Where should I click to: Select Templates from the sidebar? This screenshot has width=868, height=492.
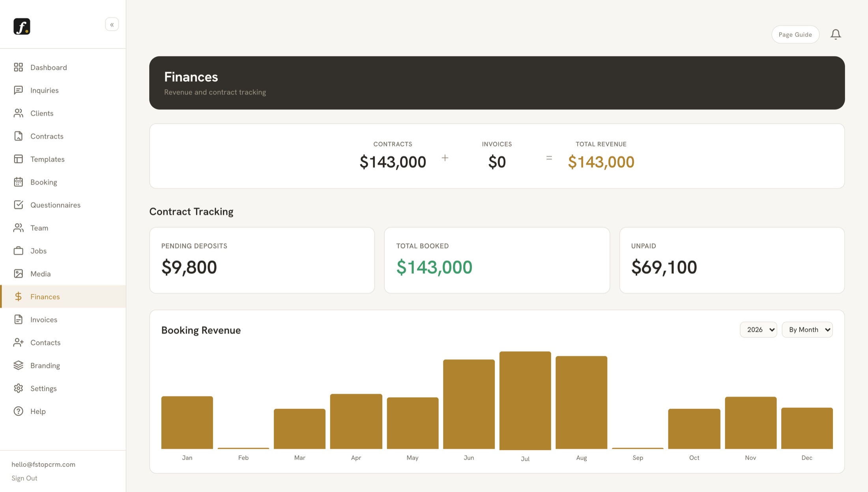click(63, 159)
